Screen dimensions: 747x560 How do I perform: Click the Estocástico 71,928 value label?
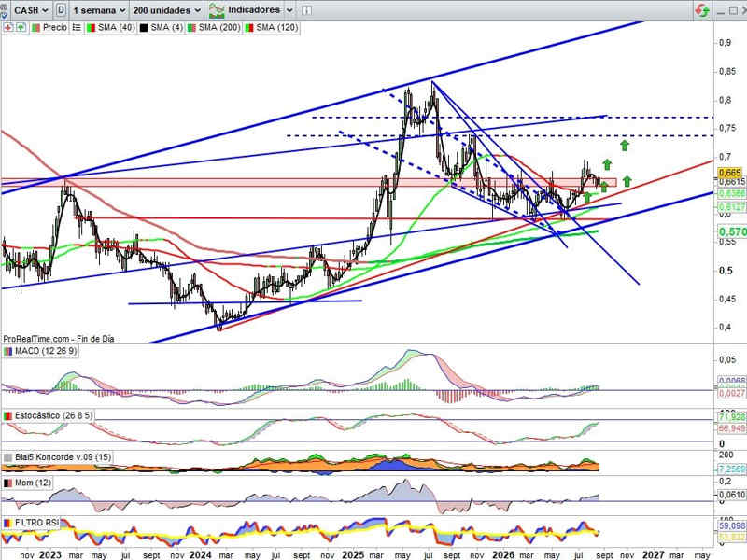point(732,417)
